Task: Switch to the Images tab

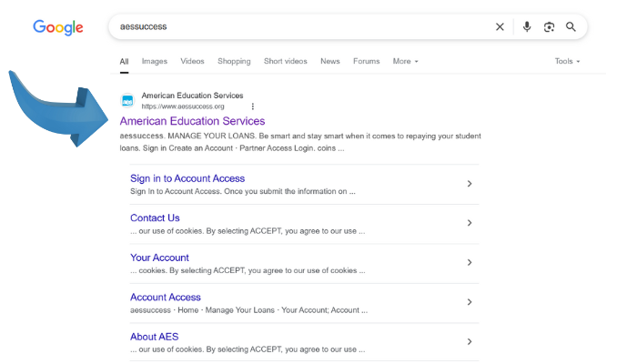Action: 155,61
